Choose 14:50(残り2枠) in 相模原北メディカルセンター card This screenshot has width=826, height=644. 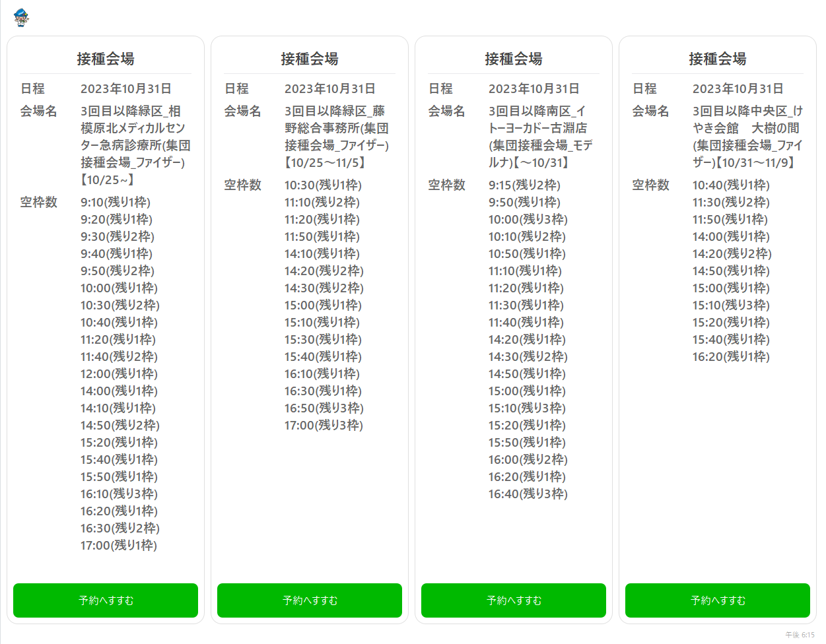pyautogui.click(x=120, y=426)
